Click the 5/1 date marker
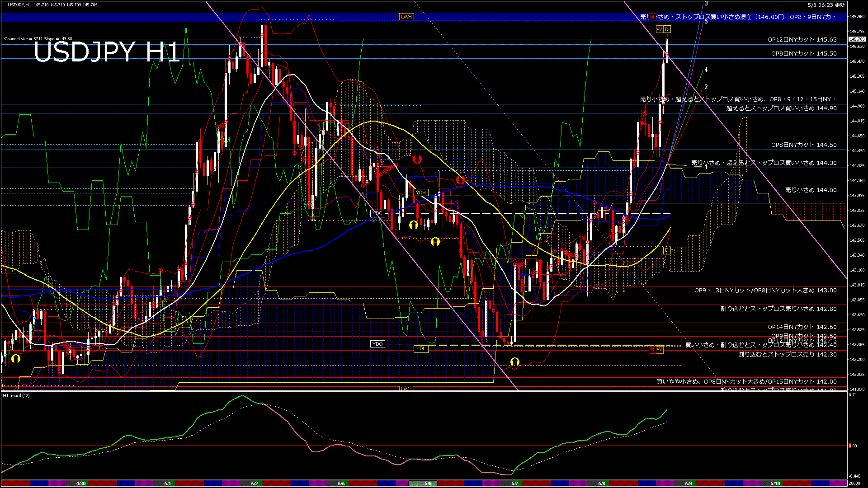Image resolution: width=868 pixels, height=488 pixels. click(168, 483)
